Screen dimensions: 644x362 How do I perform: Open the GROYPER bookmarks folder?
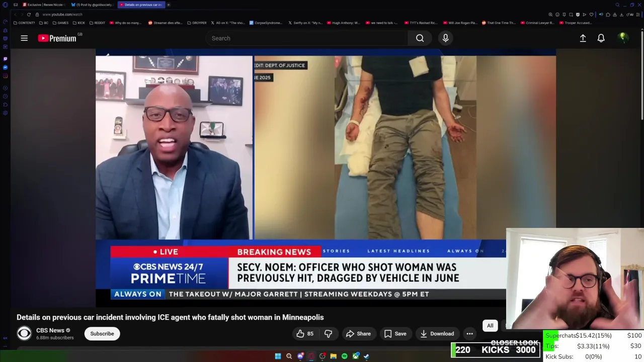click(197, 23)
